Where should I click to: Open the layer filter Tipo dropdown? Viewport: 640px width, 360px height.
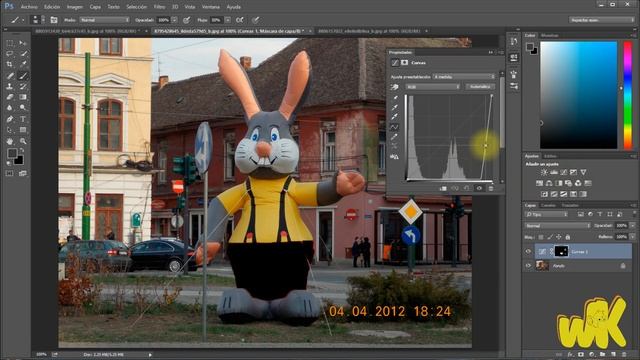tap(547, 214)
